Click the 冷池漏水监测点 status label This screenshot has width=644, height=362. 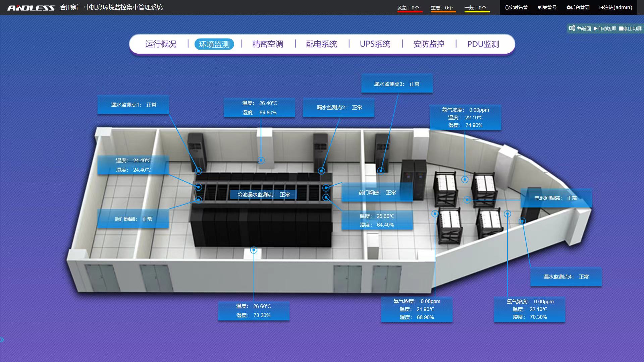(x=263, y=194)
